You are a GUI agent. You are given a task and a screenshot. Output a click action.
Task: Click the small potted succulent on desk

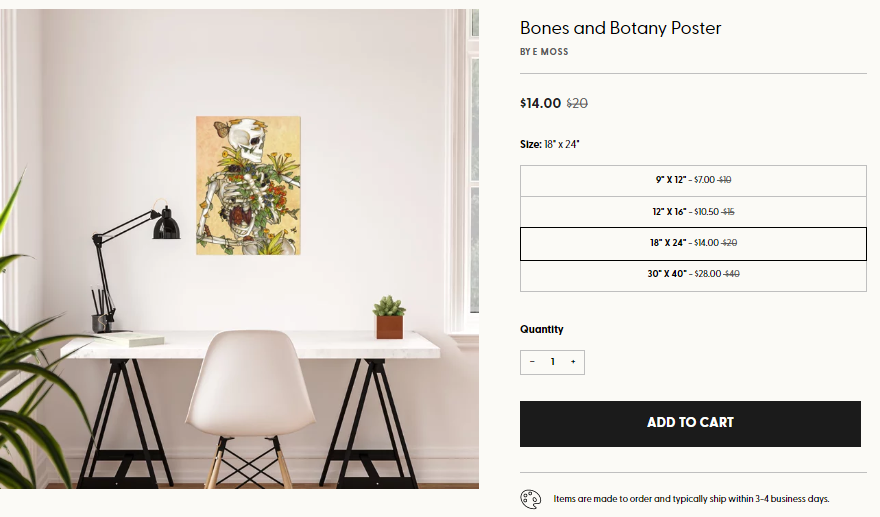coord(389,316)
